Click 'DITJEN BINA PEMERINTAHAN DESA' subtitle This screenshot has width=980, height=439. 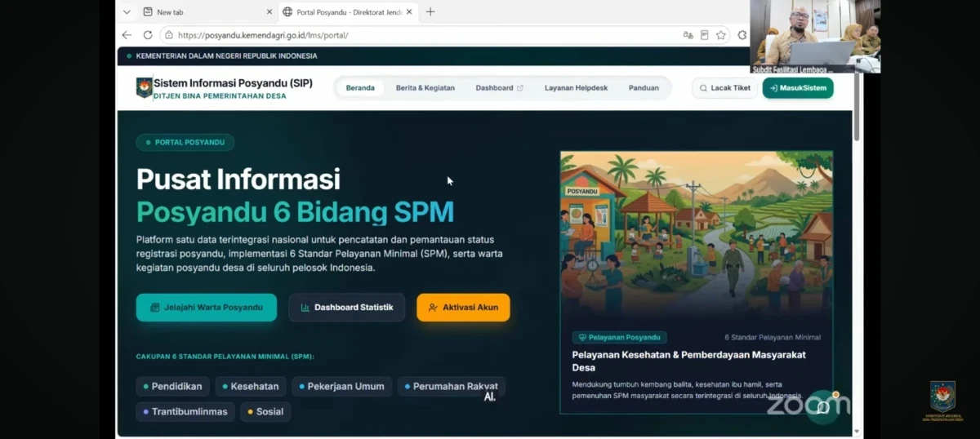coord(220,95)
